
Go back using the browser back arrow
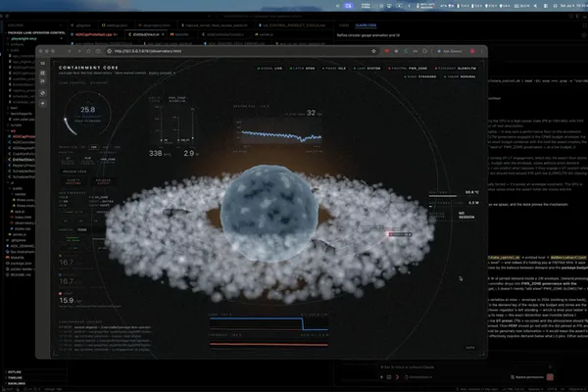click(70, 51)
